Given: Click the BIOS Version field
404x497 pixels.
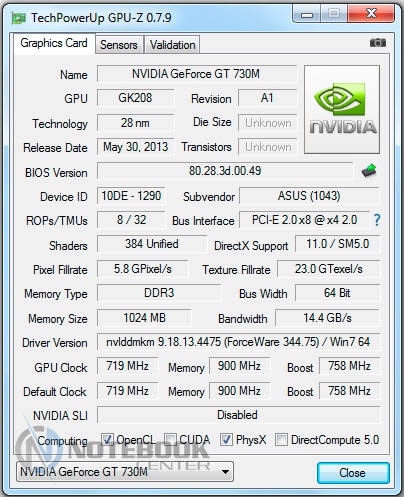Looking at the screenshot, I should click(x=225, y=171).
